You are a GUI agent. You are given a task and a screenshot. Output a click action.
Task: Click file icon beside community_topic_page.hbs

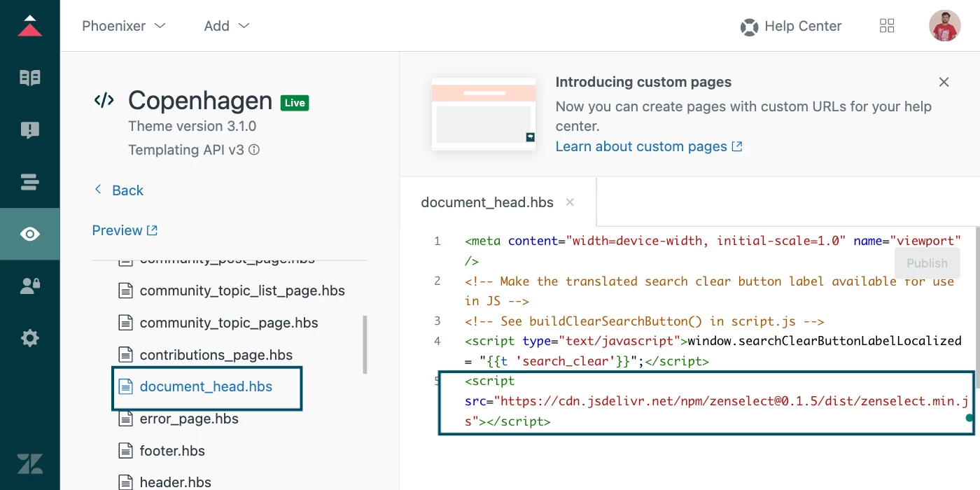tap(125, 323)
